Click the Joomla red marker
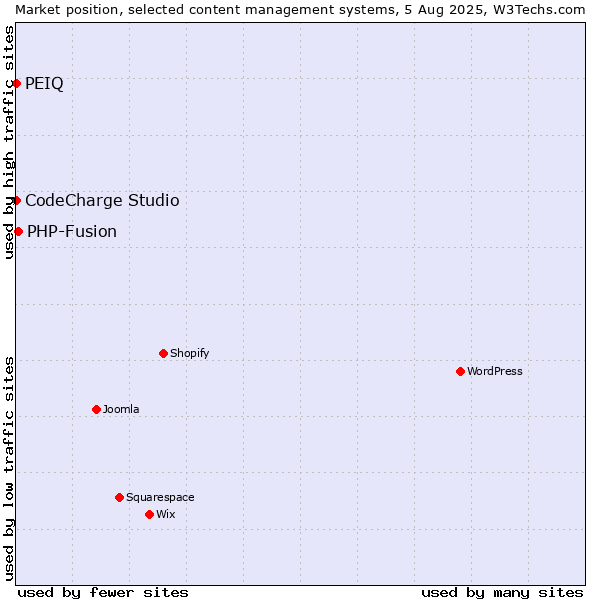Viewport: 600px width, 600px height. pyautogui.click(x=96, y=409)
